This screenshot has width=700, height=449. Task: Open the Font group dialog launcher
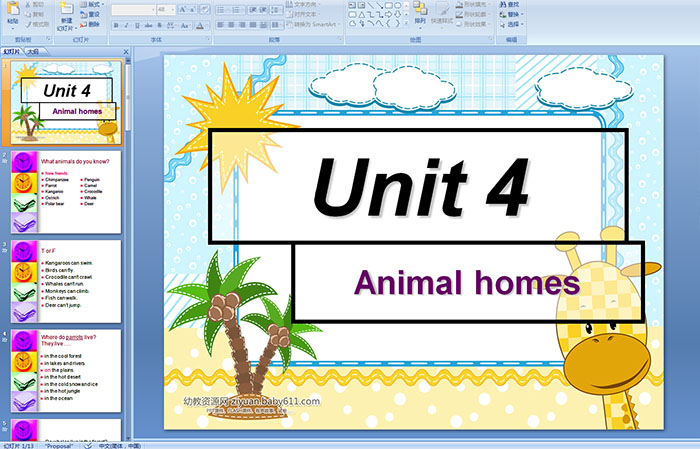pos(208,40)
